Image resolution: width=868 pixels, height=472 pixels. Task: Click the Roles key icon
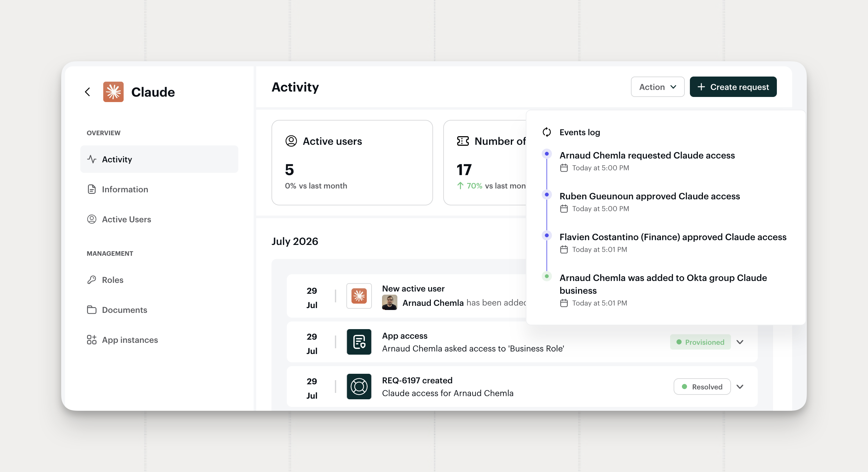92,280
